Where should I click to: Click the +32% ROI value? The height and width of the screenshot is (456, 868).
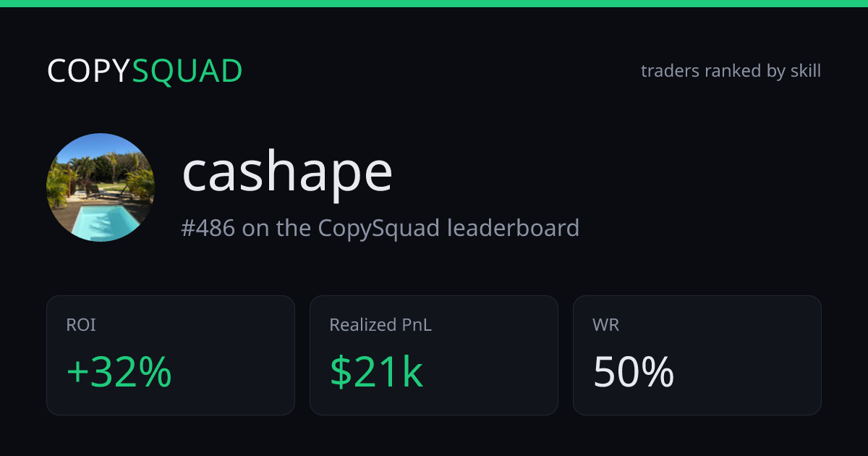point(119,372)
